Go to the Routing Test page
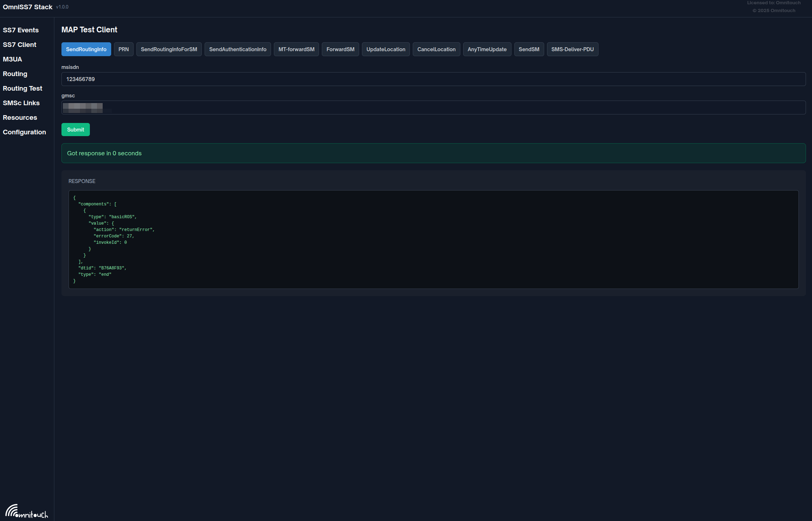Screen dimensions: 812x521 point(22,88)
